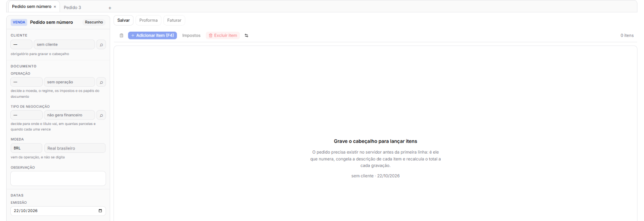Click the Proforma button
This screenshot has width=644, height=221.
pyautogui.click(x=149, y=20)
